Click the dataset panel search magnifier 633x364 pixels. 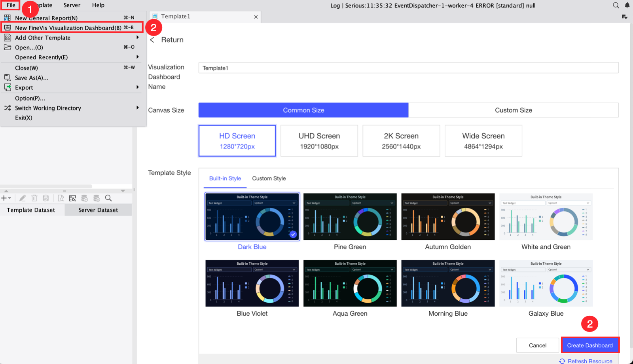108,198
